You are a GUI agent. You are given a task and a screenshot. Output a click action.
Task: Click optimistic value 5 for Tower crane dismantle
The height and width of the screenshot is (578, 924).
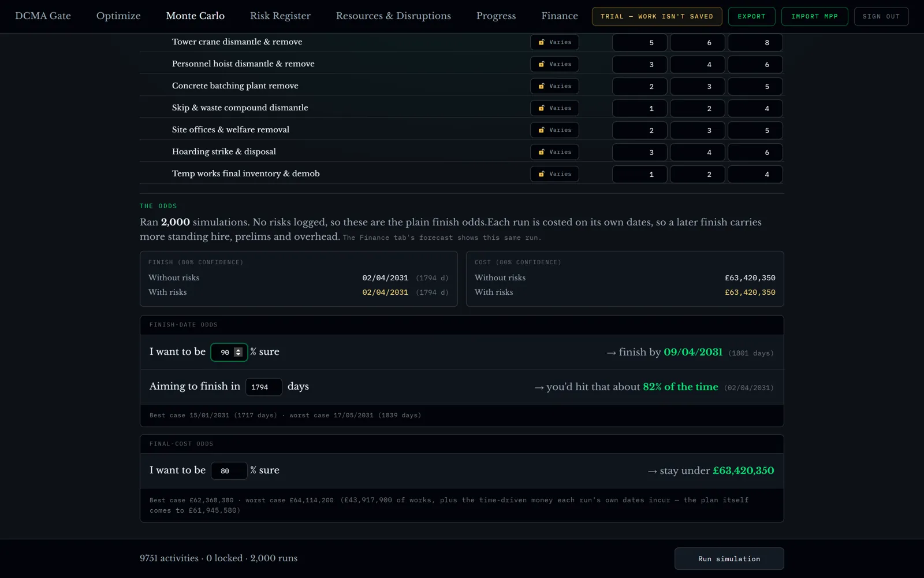(x=640, y=42)
